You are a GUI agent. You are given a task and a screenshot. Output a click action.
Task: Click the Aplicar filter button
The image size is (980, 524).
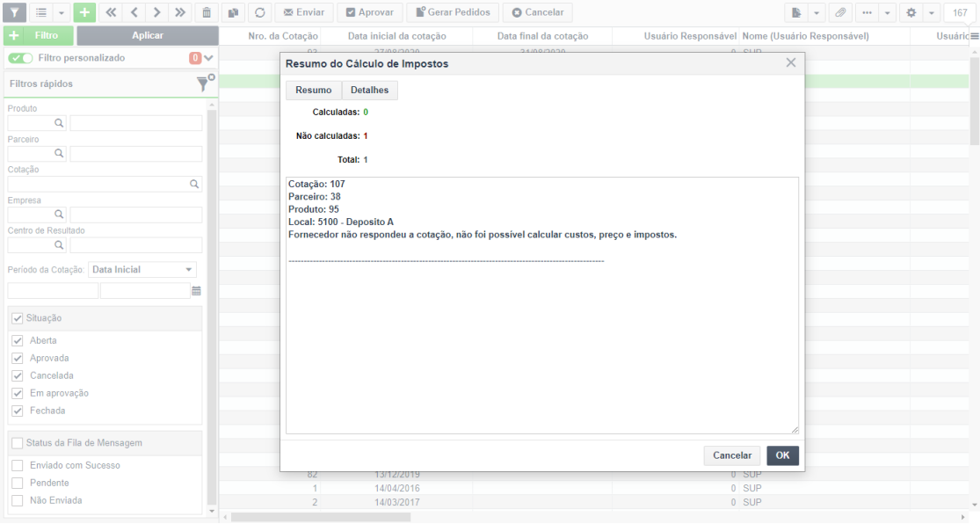[x=148, y=36]
